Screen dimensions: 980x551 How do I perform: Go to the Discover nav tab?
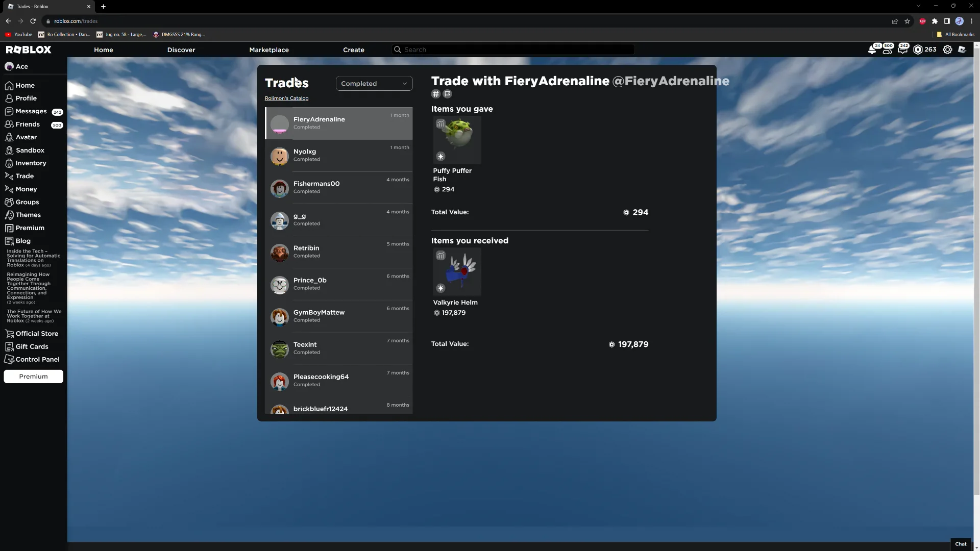click(181, 50)
